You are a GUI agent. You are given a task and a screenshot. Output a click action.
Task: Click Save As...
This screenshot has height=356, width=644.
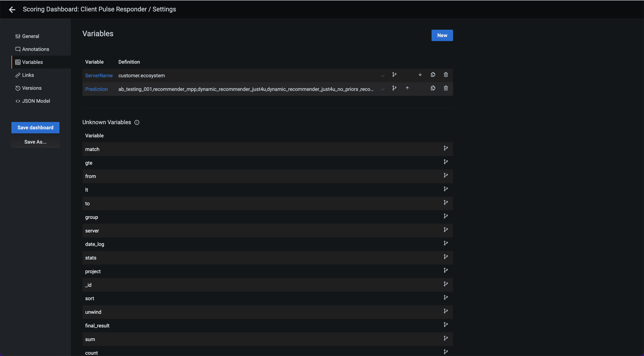pos(35,142)
